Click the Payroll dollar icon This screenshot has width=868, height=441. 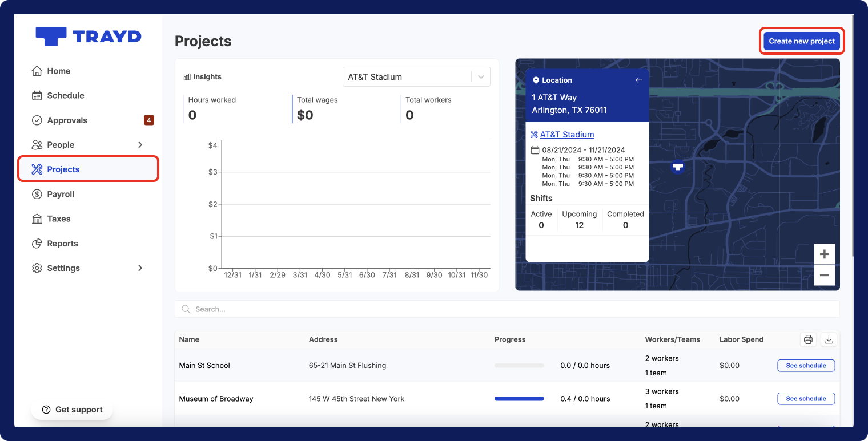37,194
